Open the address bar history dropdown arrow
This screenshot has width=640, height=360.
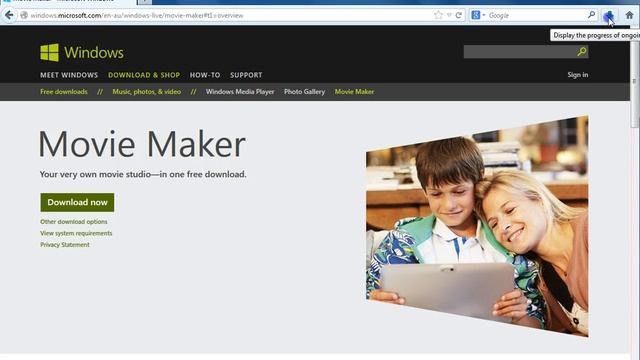[449, 16]
